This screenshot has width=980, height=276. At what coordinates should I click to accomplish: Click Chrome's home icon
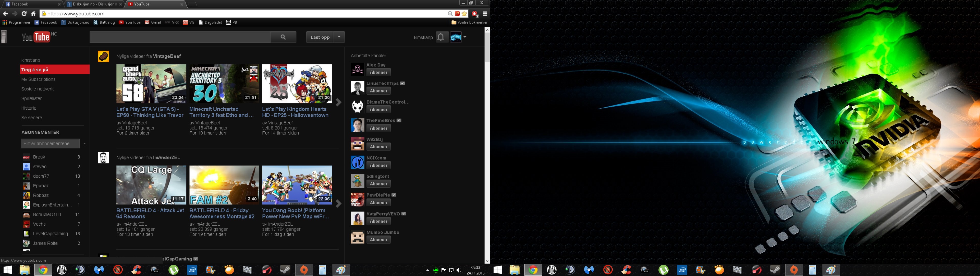coord(33,14)
